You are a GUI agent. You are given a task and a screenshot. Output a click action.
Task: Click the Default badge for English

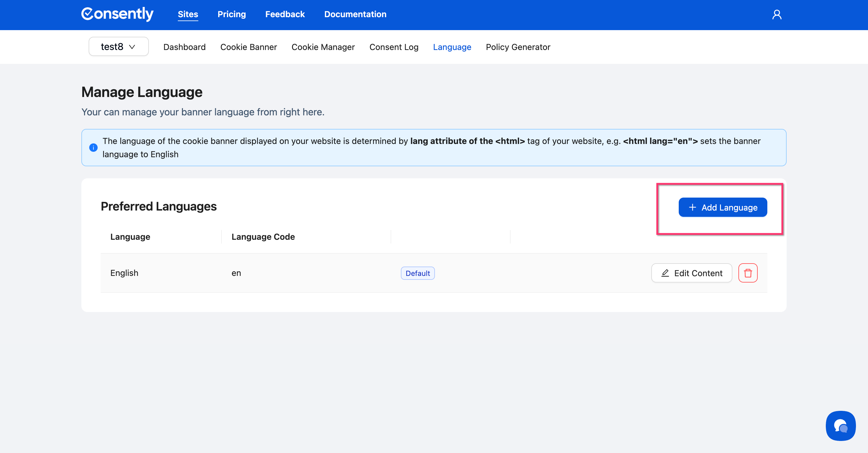417,273
